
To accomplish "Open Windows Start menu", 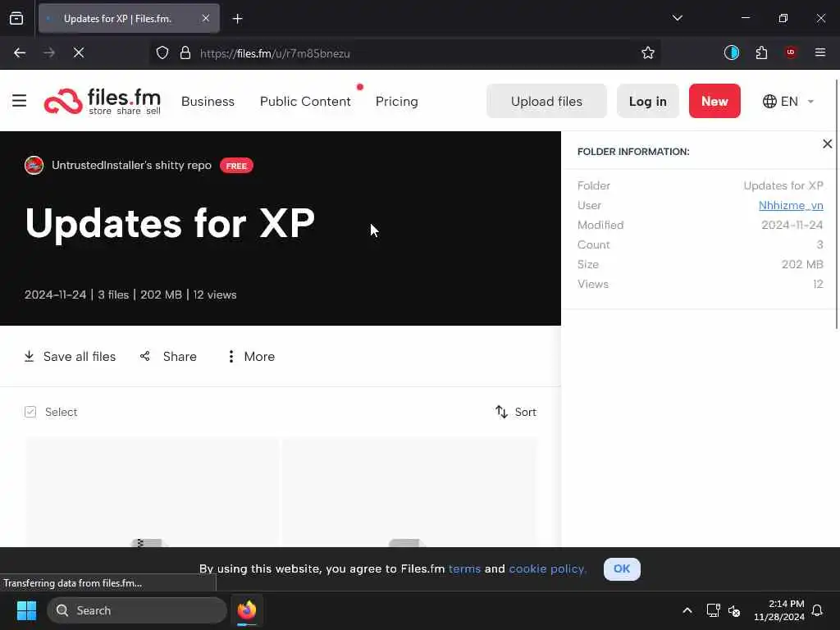I will 26,610.
